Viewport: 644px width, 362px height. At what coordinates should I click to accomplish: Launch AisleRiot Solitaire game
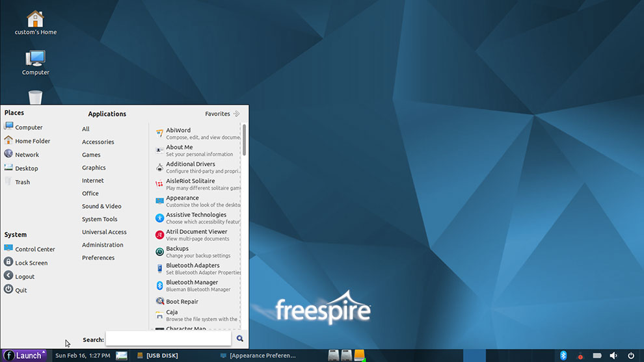198,184
